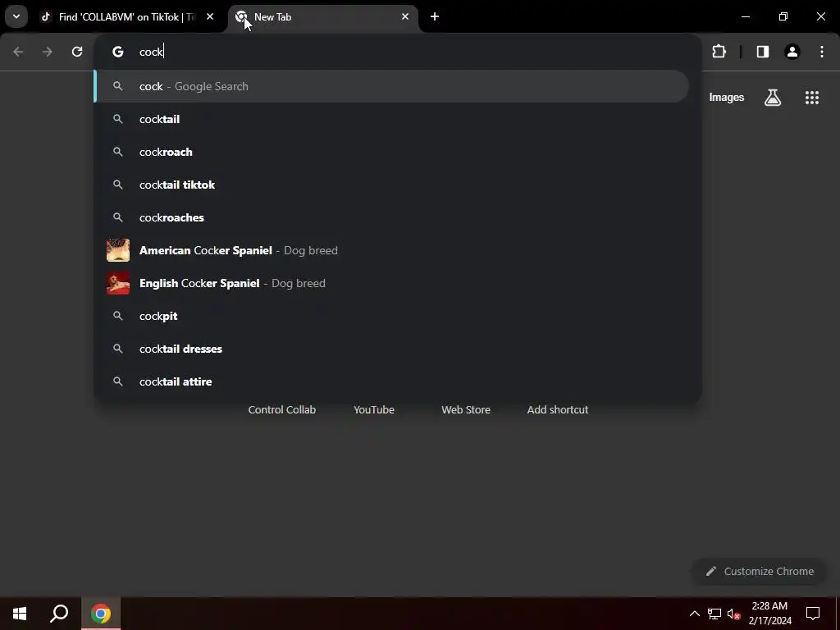Screen dimensions: 840x630
Task: Open Windows taskbar search
Action: pos(59,614)
